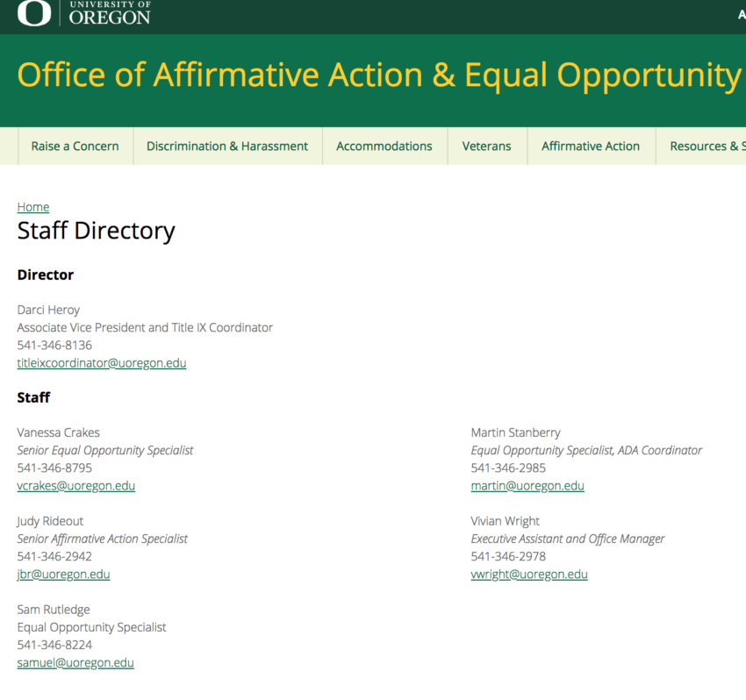This screenshot has height=700, width=746.
Task: Email Judy Rideout at jbr@uoregon.edu
Action: pos(64,574)
